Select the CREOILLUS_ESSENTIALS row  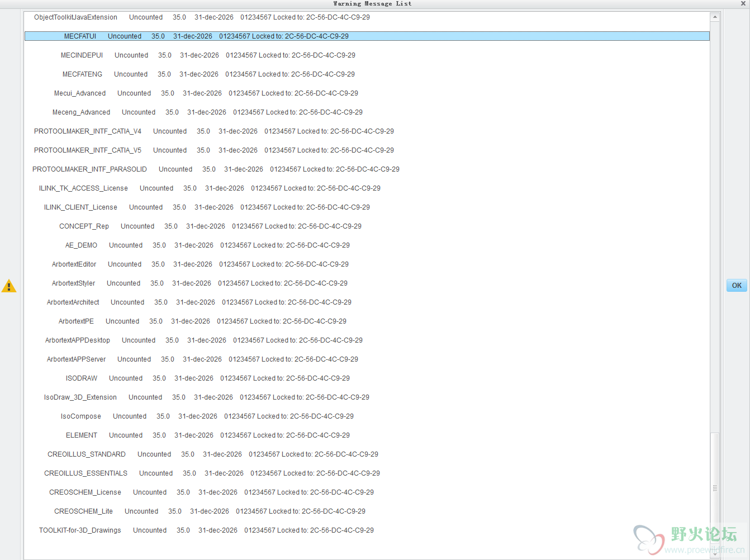click(x=367, y=473)
